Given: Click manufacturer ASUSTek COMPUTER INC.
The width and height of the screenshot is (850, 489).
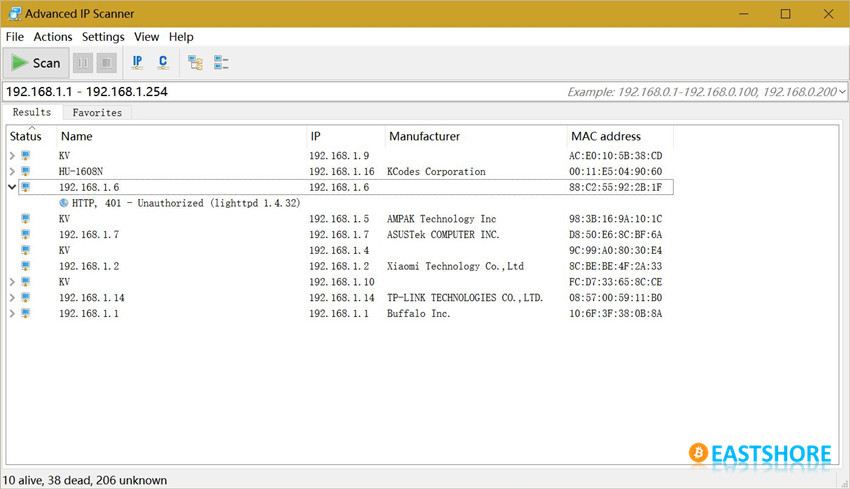Looking at the screenshot, I should pyautogui.click(x=443, y=234).
